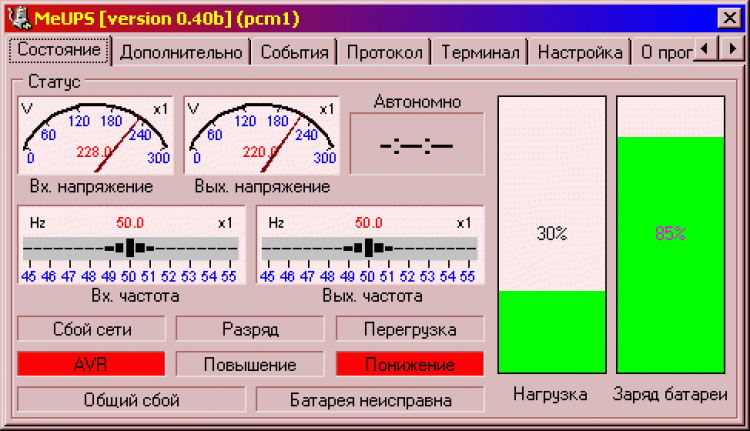
Task: Click the output voltage gauge showing 220.0
Action: pos(262,135)
